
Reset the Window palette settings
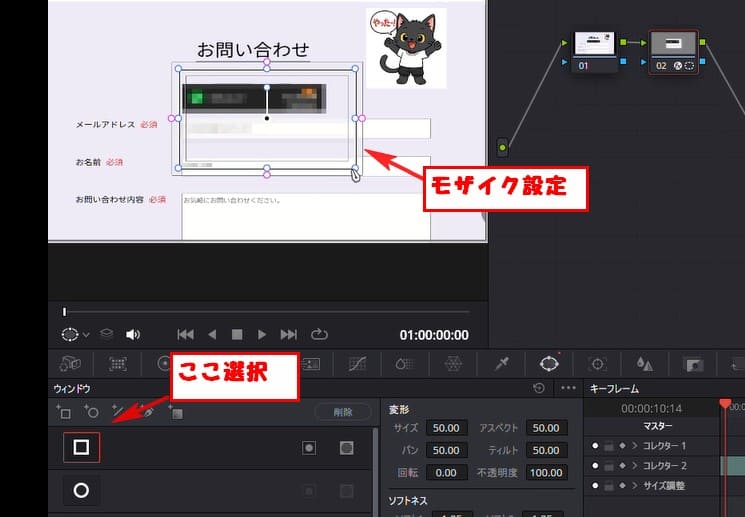(539, 388)
